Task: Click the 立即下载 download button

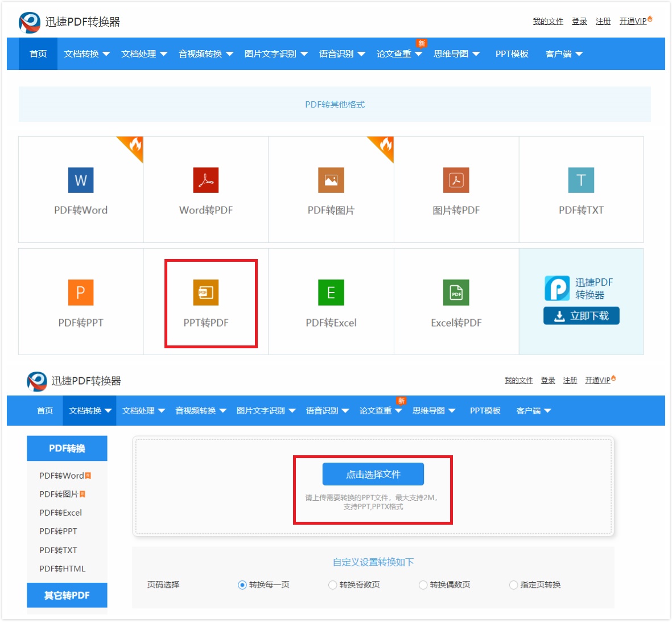Action: coord(581,316)
